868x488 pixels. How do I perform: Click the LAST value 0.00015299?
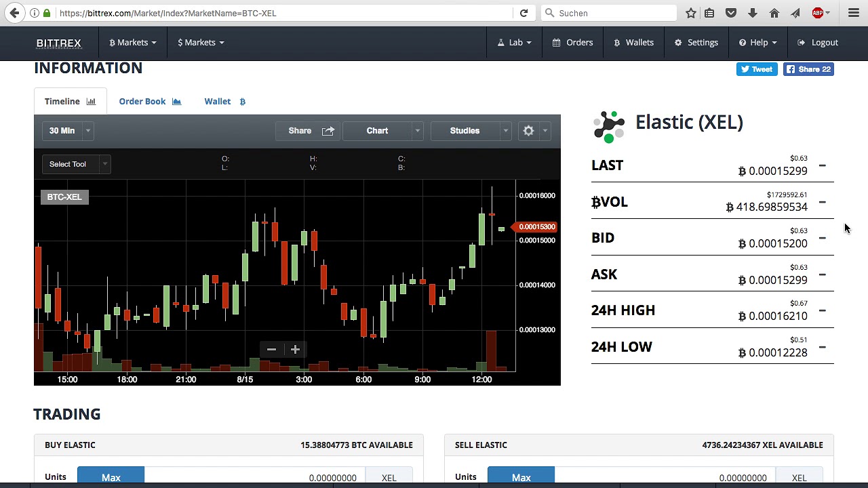coord(773,171)
